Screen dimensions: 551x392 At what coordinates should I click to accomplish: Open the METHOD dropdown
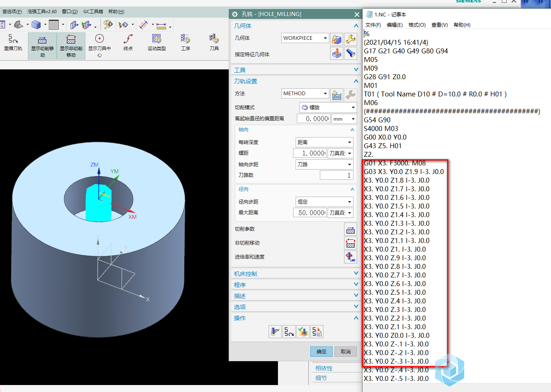pos(305,93)
